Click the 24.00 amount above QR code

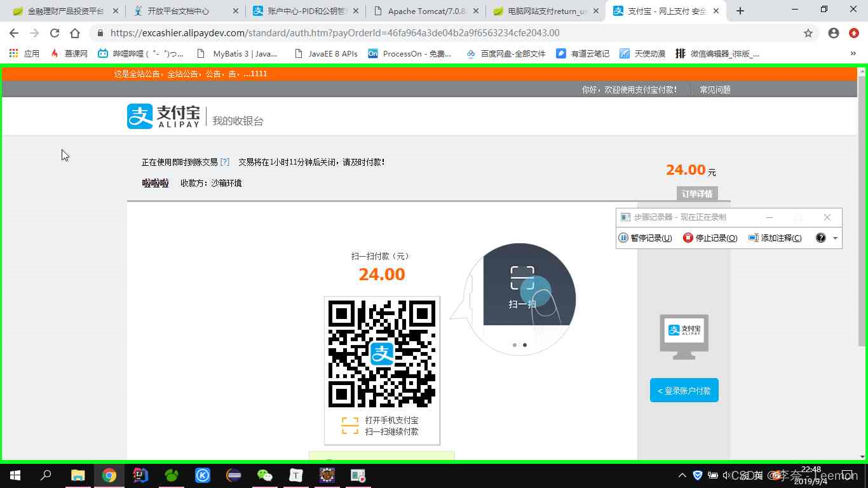click(382, 274)
